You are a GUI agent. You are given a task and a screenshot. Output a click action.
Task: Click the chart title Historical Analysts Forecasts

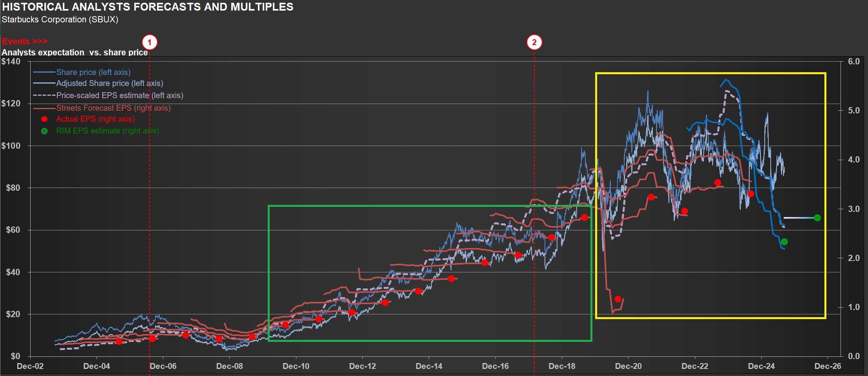point(148,7)
